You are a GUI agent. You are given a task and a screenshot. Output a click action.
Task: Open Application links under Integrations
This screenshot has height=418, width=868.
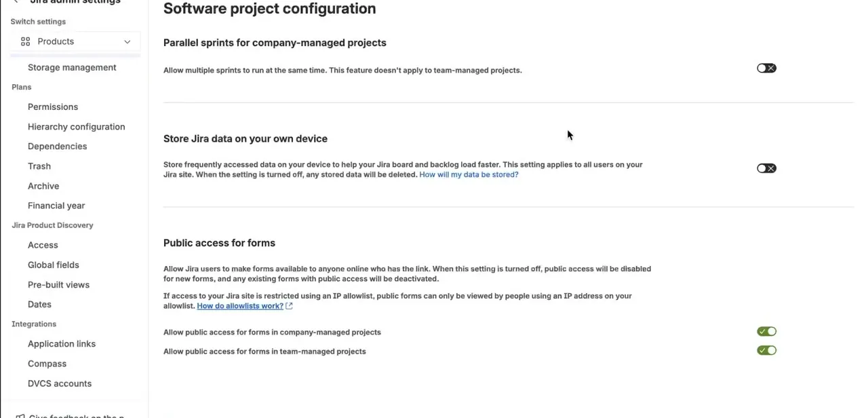(x=62, y=343)
